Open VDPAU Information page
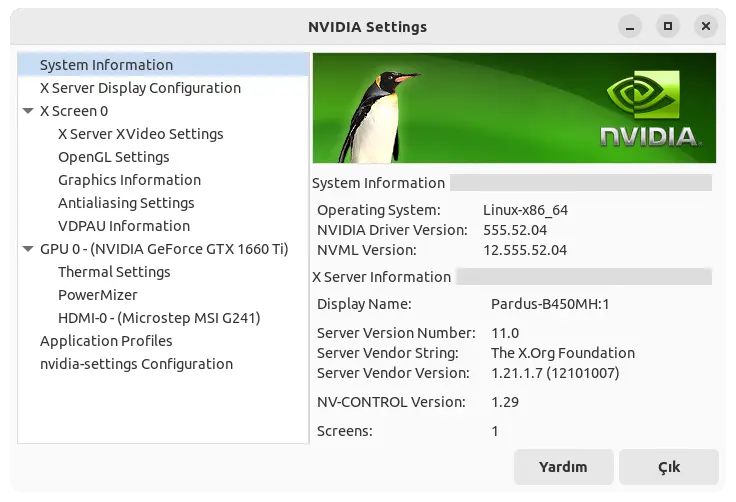 (124, 226)
